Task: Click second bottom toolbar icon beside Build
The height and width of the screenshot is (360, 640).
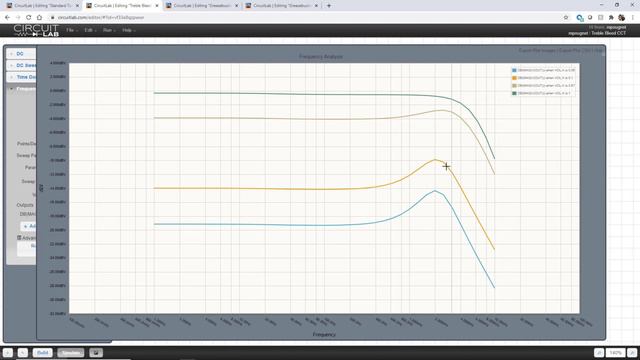Action: point(23,353)
